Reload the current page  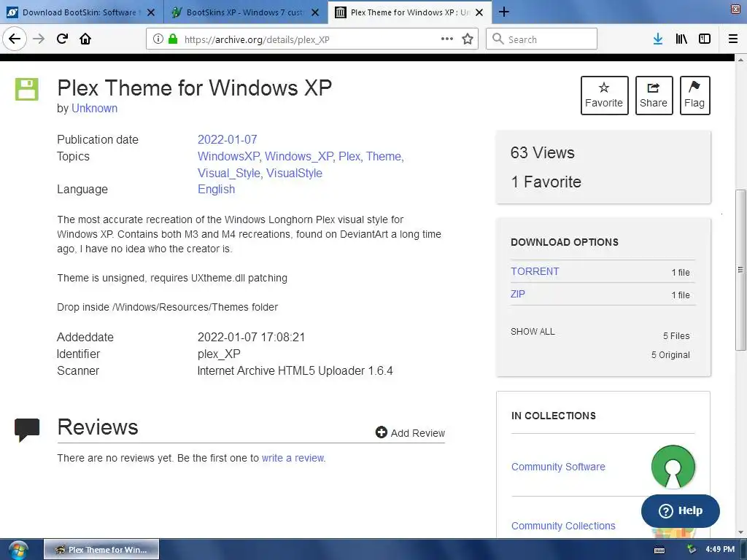click(x=62, y=39)
